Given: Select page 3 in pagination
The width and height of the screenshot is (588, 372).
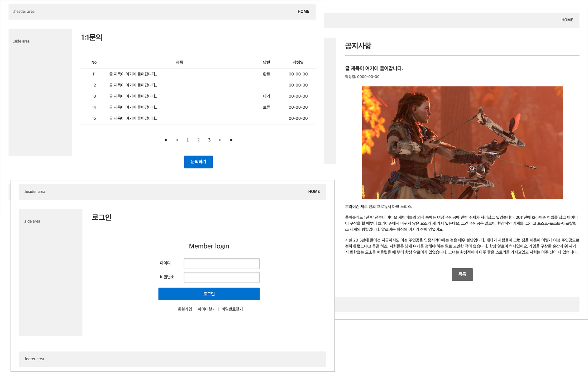Looking at the screenshot, I should coord(209,140).
